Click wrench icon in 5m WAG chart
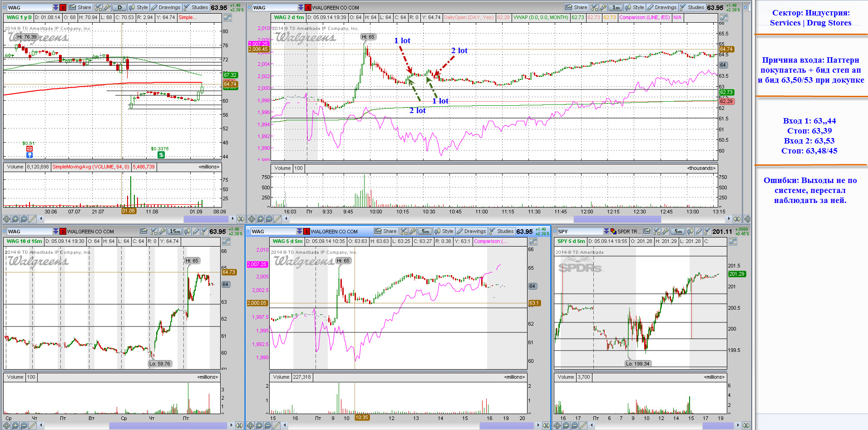 (413, 231)
